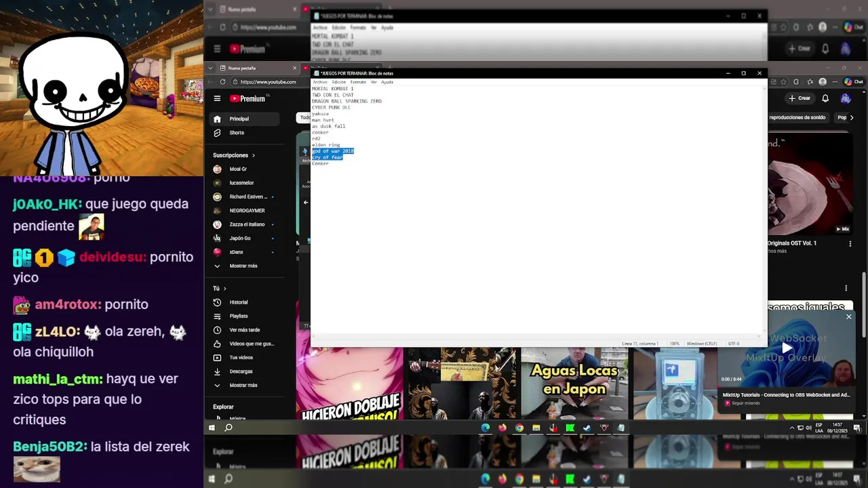Expand Mostrar más under subscriptions list

pos(243,266)
